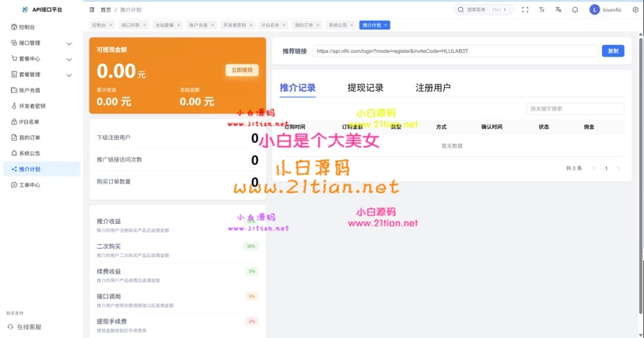Click the 立即提现 withdraw button
644x338 pixels.
tap(241, 70)
